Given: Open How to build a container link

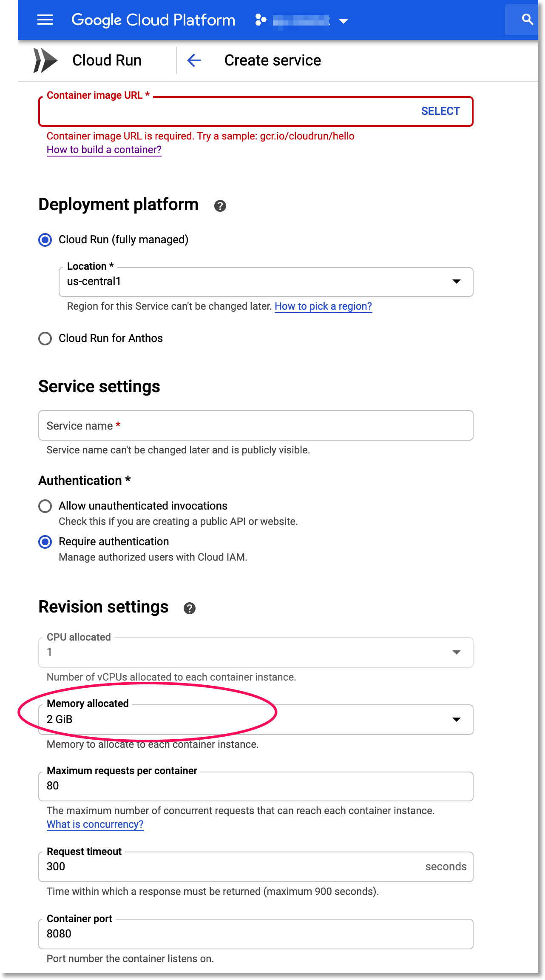Looking at the screenshot, I should (x=104, y=150).
